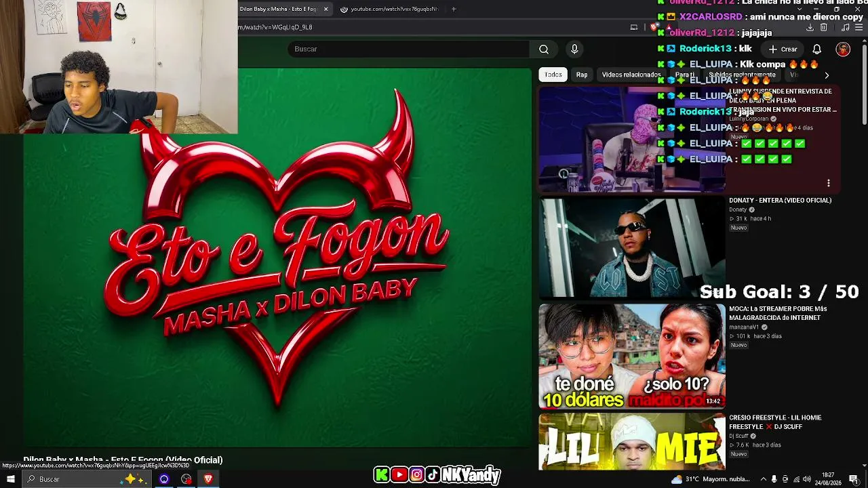
Task: Click the purple circle icon on the taskbar
Action: 164,479
